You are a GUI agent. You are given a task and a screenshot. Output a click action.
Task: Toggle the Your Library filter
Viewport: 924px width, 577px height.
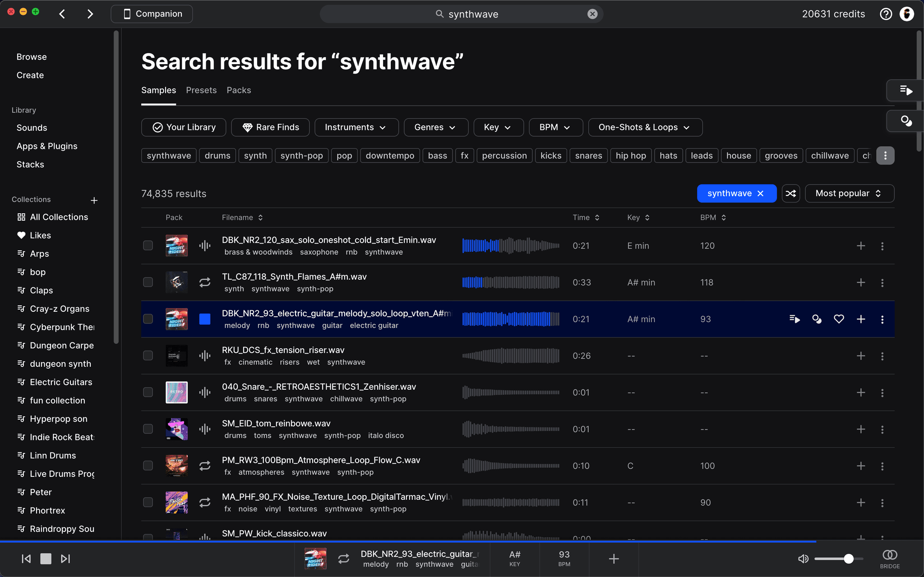point(184,127)
